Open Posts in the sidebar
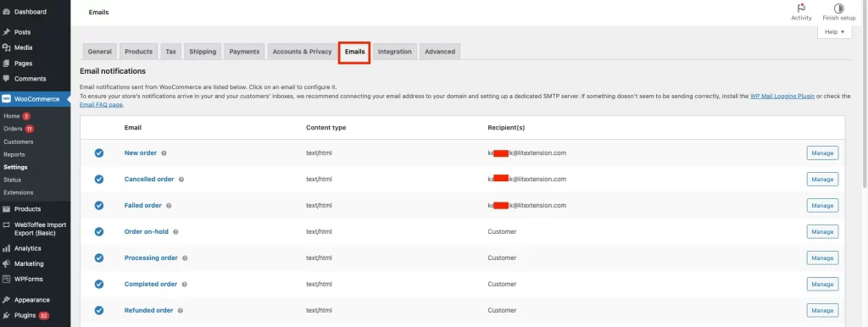This screenshot has width=868, height=327. (35, 32)
